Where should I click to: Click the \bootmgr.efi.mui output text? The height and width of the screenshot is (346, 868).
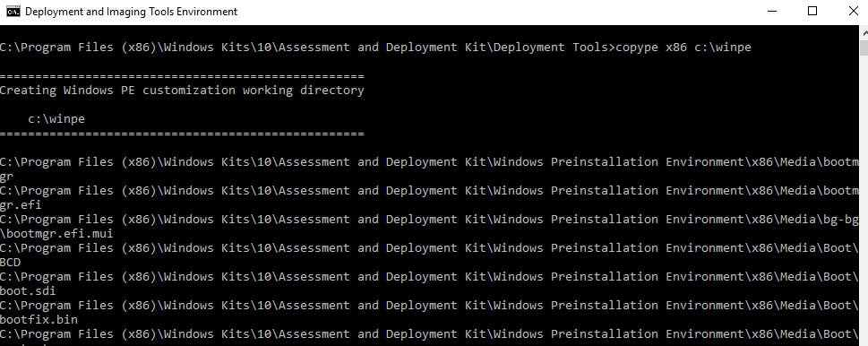pyautogui.click(x=56, y=234)
